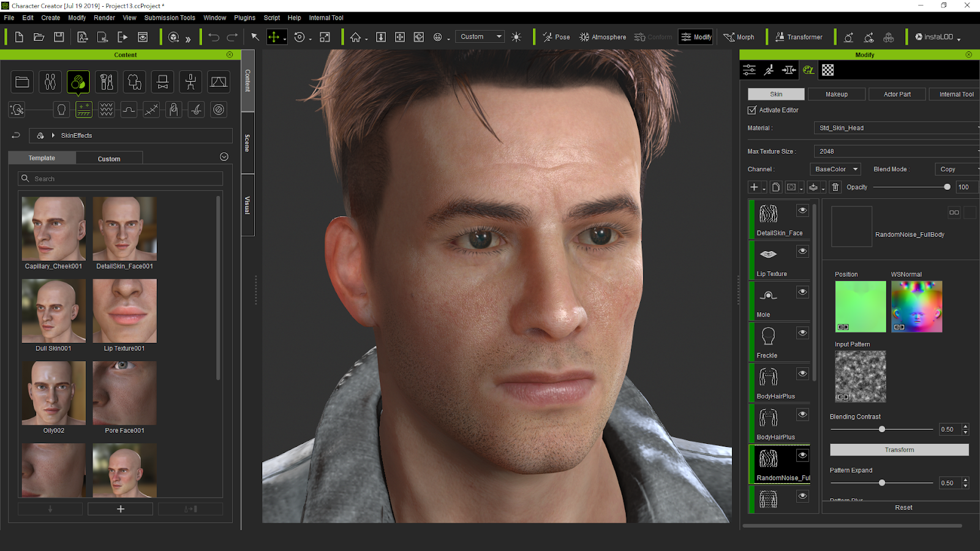Click the Undo arrow in the toolbar
980x551 pixels.
click(213, 37)
